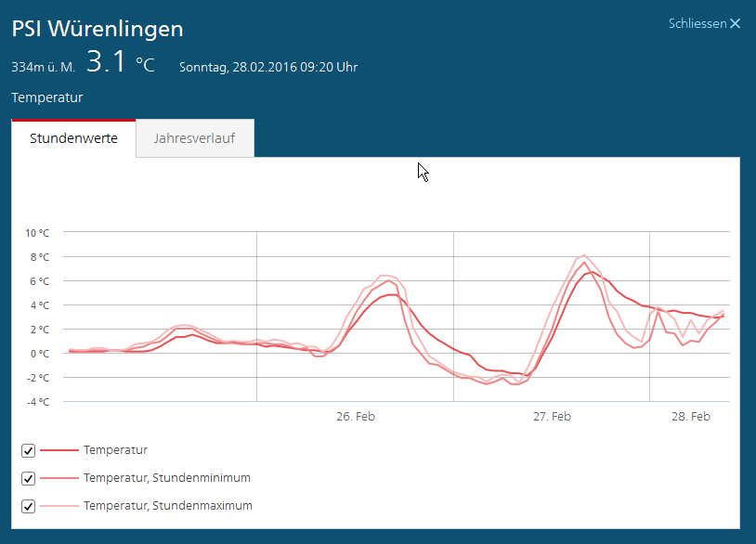Switch to the Jahresverlauf tab
This screenshot has width=756, height=544.
coord(195,138)
